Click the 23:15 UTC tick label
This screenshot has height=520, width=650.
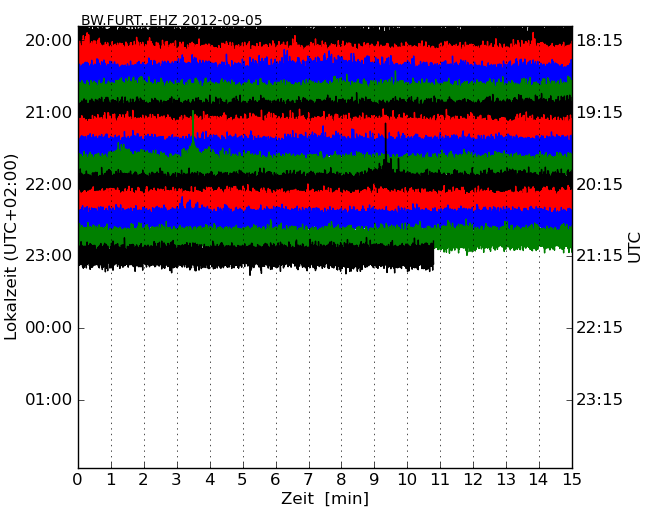click(x=599, y=399)
